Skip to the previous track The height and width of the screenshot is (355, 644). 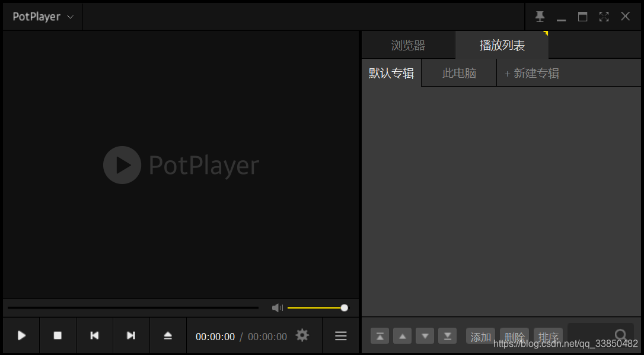pyautogui.click(x=94, y=335)
